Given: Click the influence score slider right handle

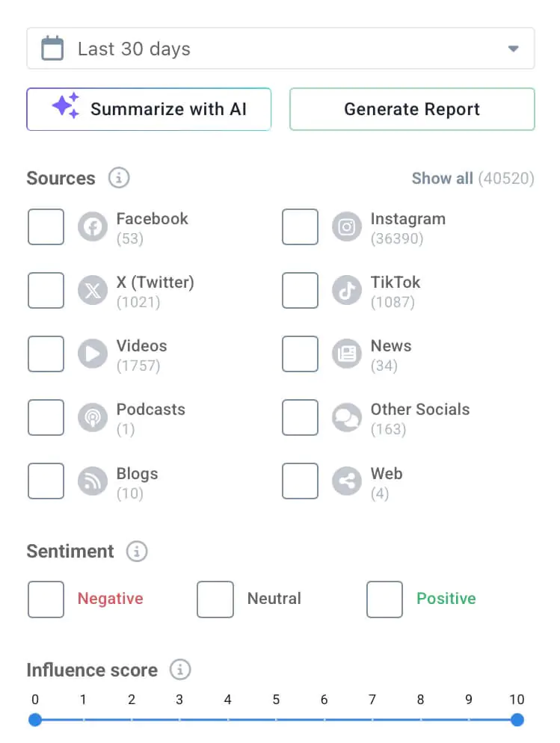Looking at the screenshot, I should 517,720.
